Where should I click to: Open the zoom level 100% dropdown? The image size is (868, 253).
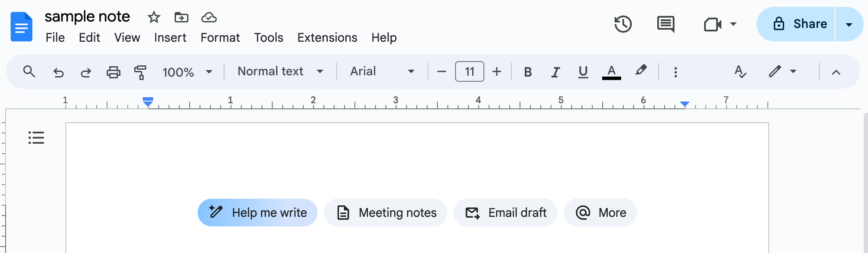(187, 72)
